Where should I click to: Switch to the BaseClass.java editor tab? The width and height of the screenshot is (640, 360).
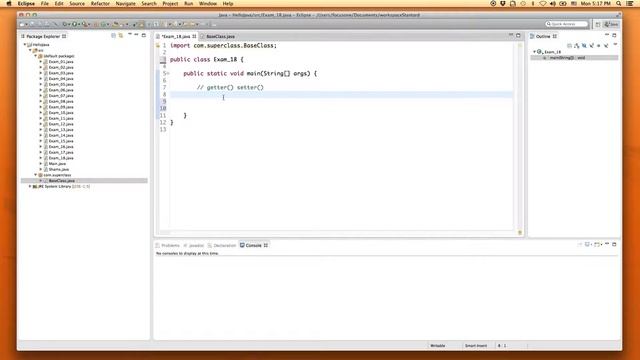coord(220,36)
